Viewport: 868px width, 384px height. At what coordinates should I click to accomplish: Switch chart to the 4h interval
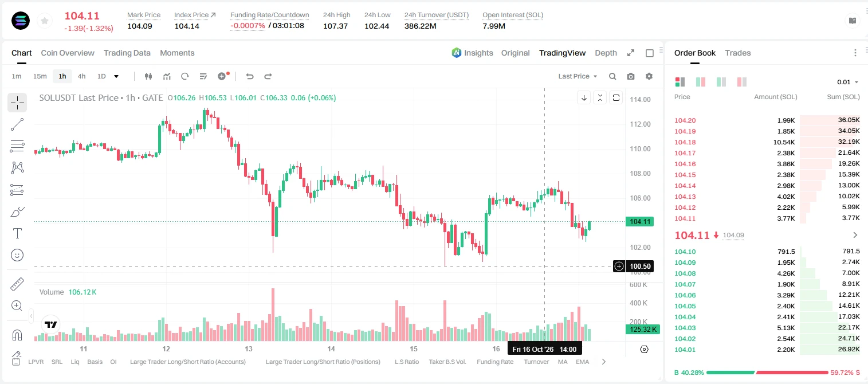tap(82, 76)
